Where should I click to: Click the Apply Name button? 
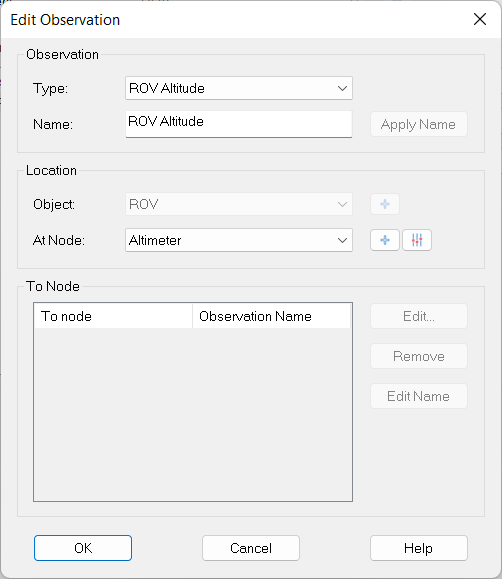419,124
